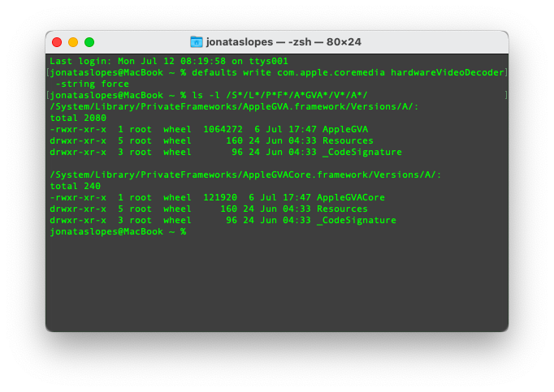Image resolution: width=554 pixels, height=392 pixels.
Task: Click the '-string force' continuation line
Action: [93, 84]
